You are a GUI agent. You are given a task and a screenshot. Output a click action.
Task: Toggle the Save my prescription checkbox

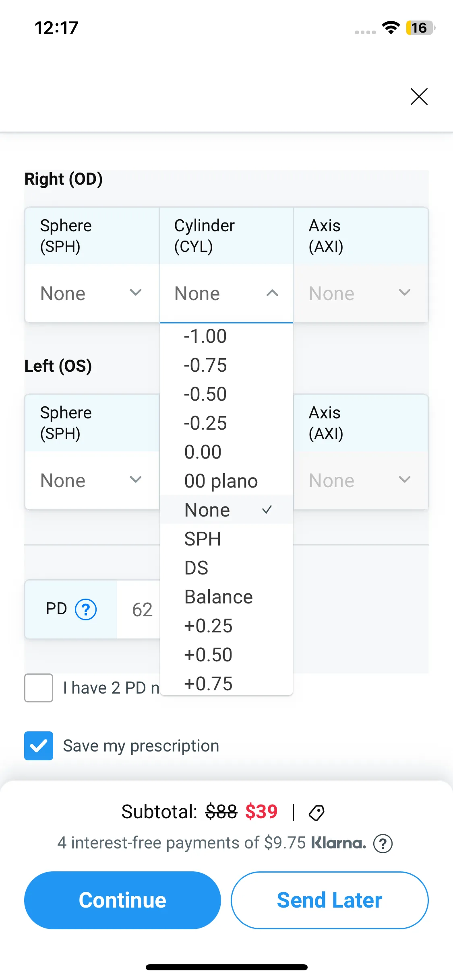[39, 746]
